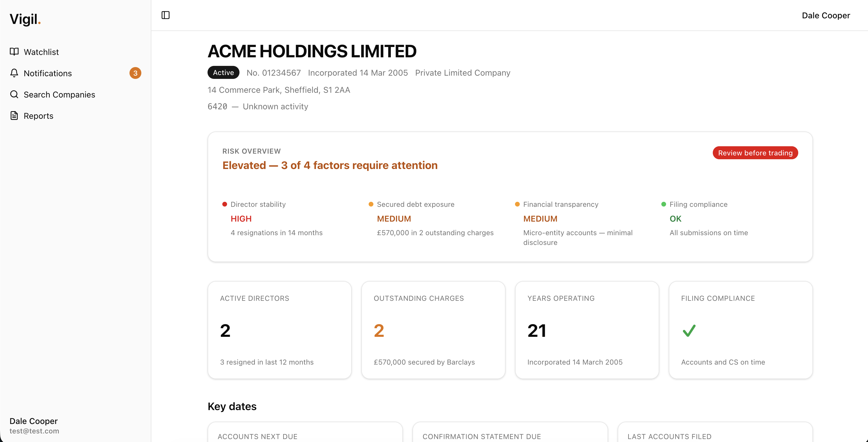The height and width of the screenshot is (442, 868).
Task: Click the Watchlist book icon
Action: coord(14,52)
